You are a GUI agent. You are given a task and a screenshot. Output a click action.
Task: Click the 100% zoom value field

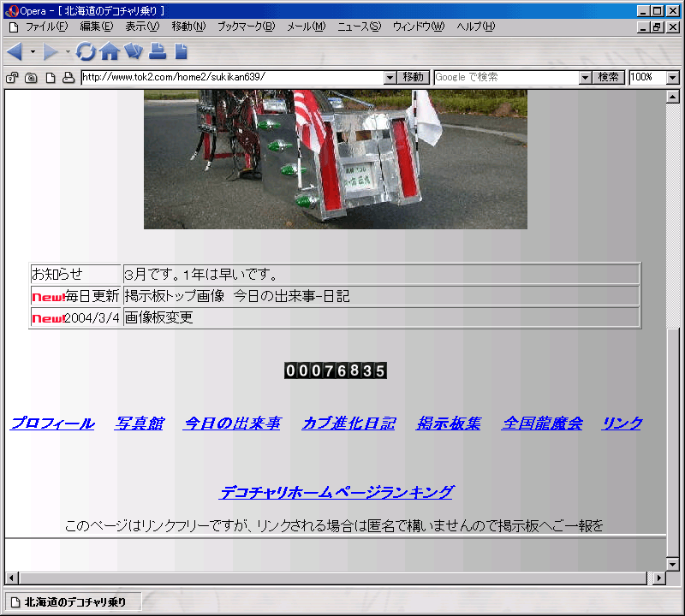648,78
